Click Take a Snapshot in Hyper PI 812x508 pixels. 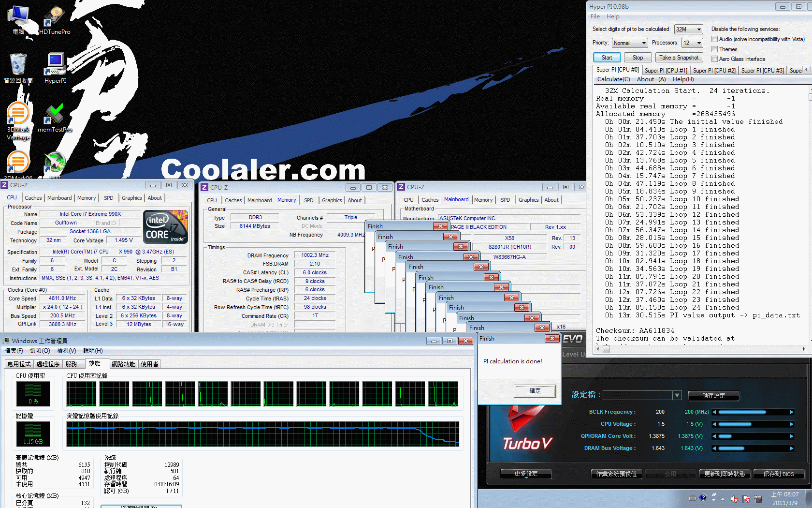pyautogui.click(x=679, y=58)
